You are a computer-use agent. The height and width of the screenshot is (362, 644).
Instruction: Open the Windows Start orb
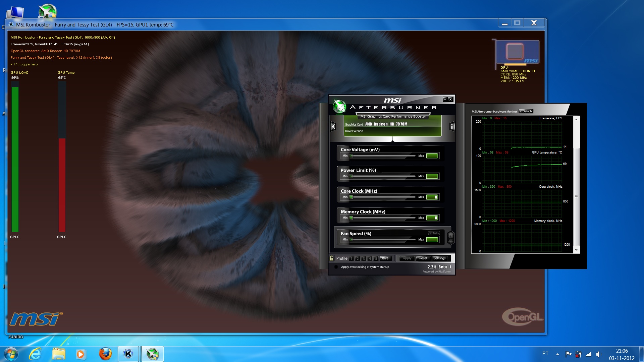click(x=11, y=354)
